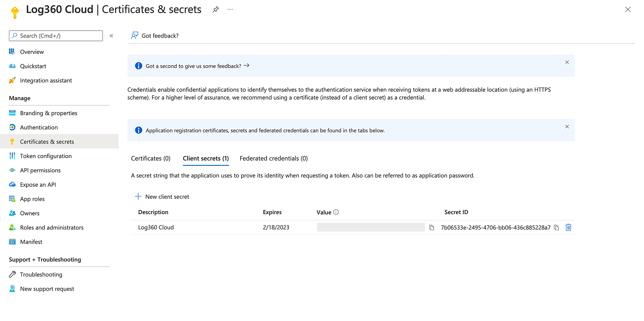This screenshot has height=321, width=644.
Task: Pin the Certificates & secrets blade
Action: [x=216, y=10]
